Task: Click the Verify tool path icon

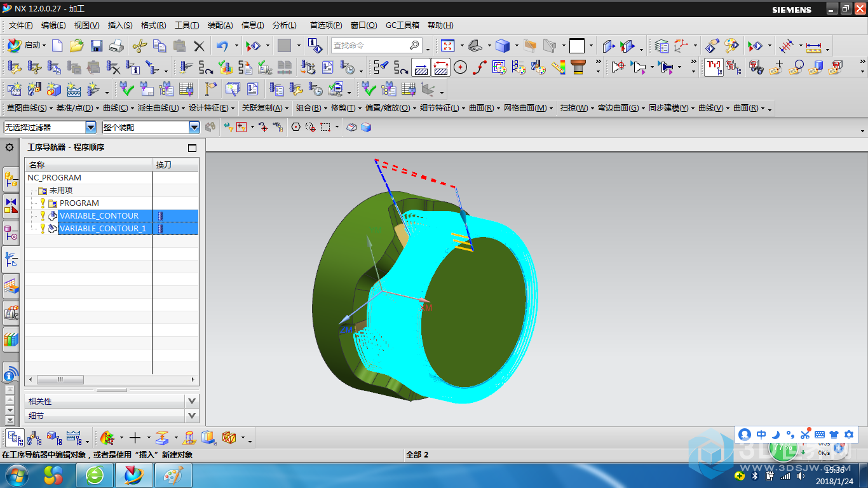Action: [x=225, y=67]
